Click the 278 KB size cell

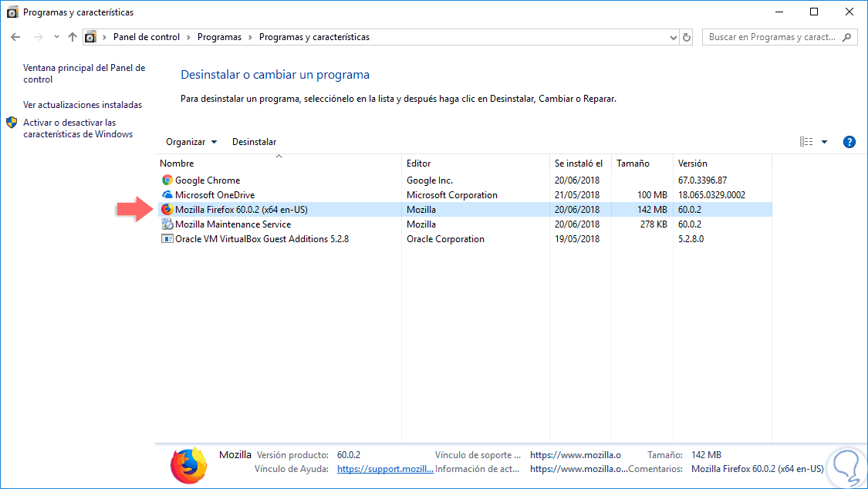coord(654,224)
